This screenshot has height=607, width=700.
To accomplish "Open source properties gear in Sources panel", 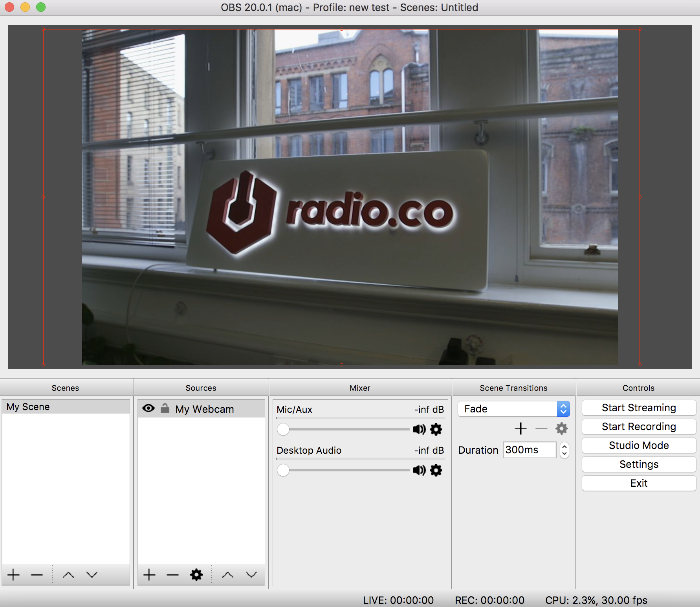I will [x=196, y=575].
